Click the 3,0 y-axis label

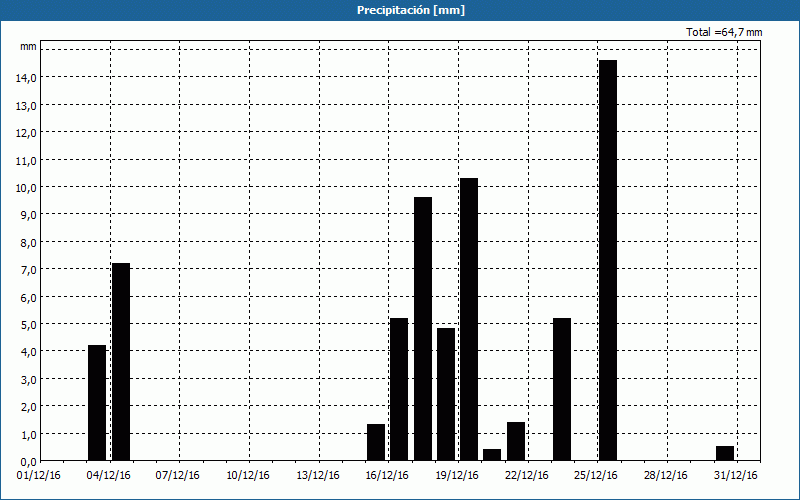(29, 380)
